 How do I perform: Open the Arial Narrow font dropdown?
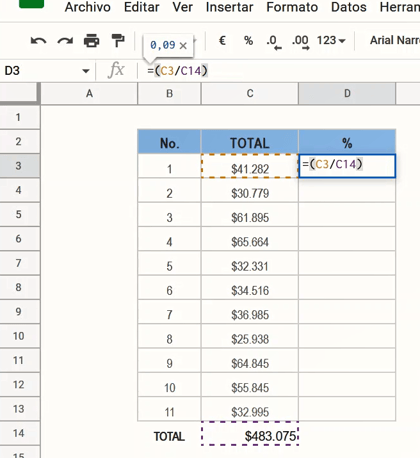coord(395,40)
